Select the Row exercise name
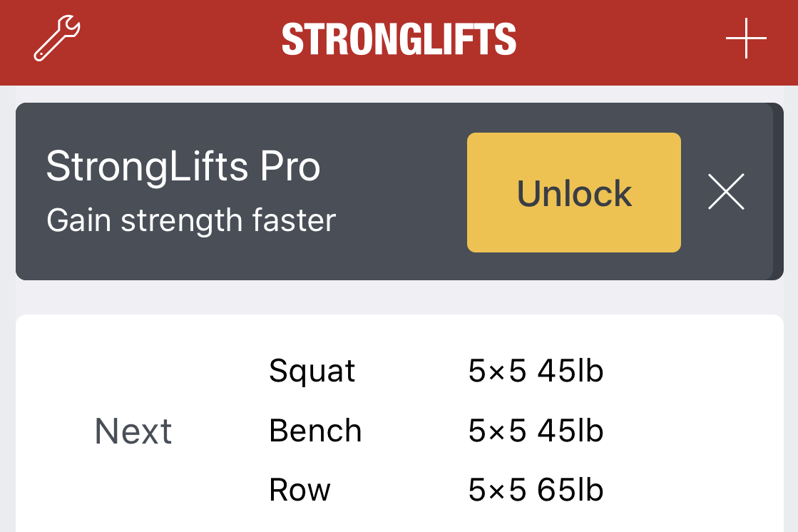798x532 pixels. click(x=300, y=491)
